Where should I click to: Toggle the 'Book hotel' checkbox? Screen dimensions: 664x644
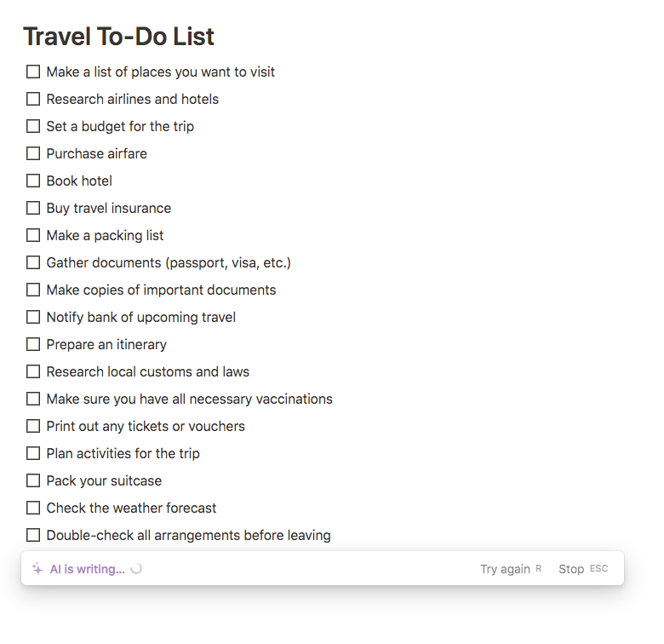coord(33,181)
